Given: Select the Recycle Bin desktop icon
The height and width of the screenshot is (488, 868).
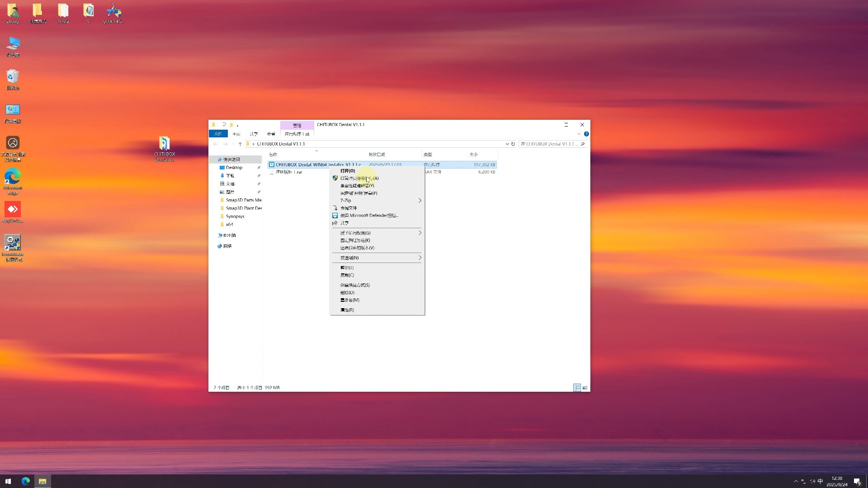Looking at the screenshot, I should pyautogui.click(x=13, y=80).
